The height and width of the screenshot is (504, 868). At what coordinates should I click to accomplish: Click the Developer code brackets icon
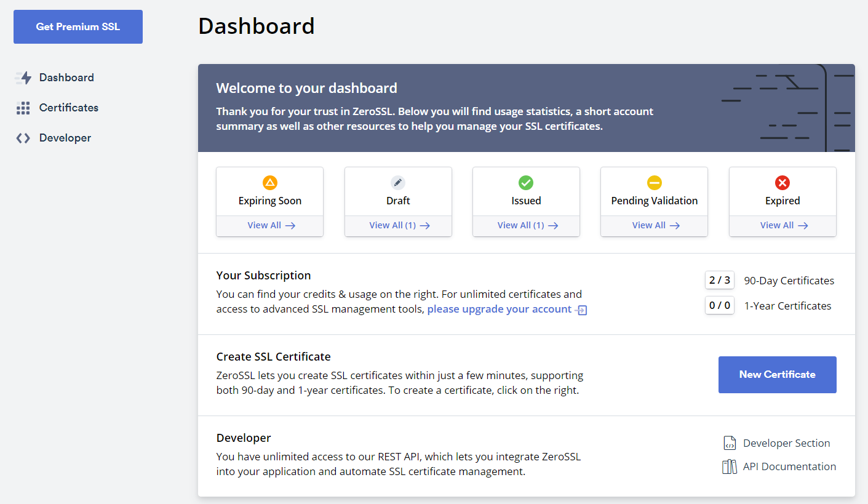[x=23, y=138]
